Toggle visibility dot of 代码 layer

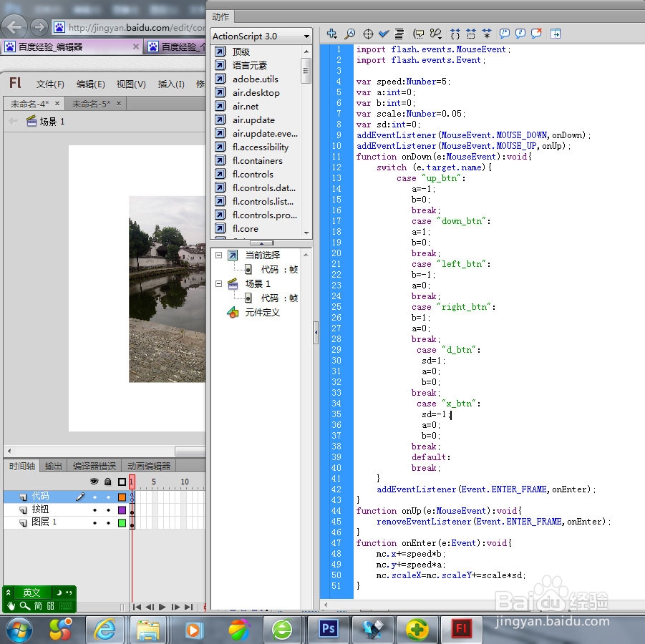pos(94,497)
